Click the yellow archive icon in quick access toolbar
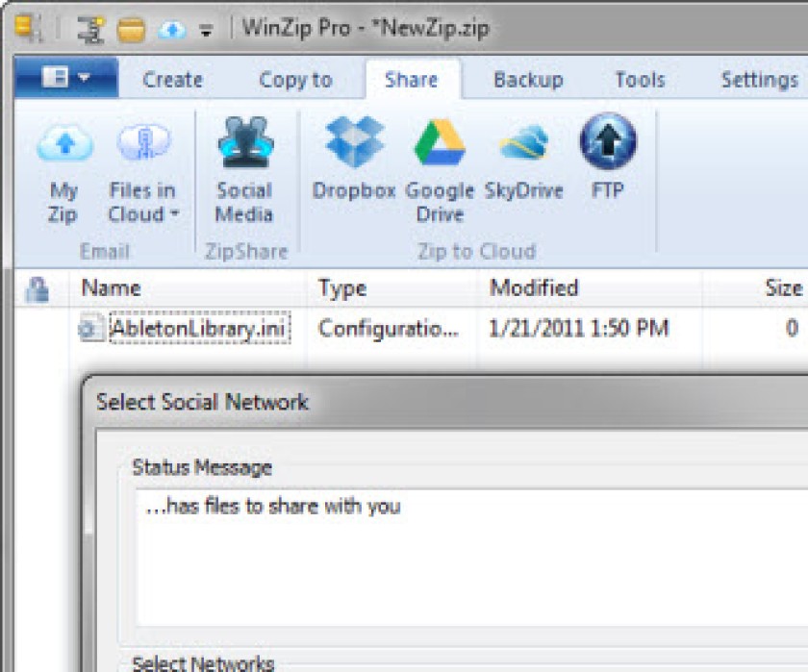This screenshot has height=672, width=808. 131,30
